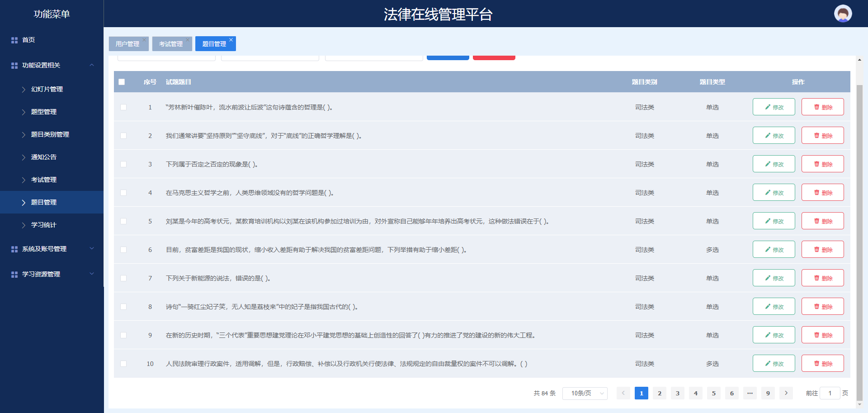Switch to the 考试管理 tab
This screenshot has height=413, width=868.
[x=171, y=44]
